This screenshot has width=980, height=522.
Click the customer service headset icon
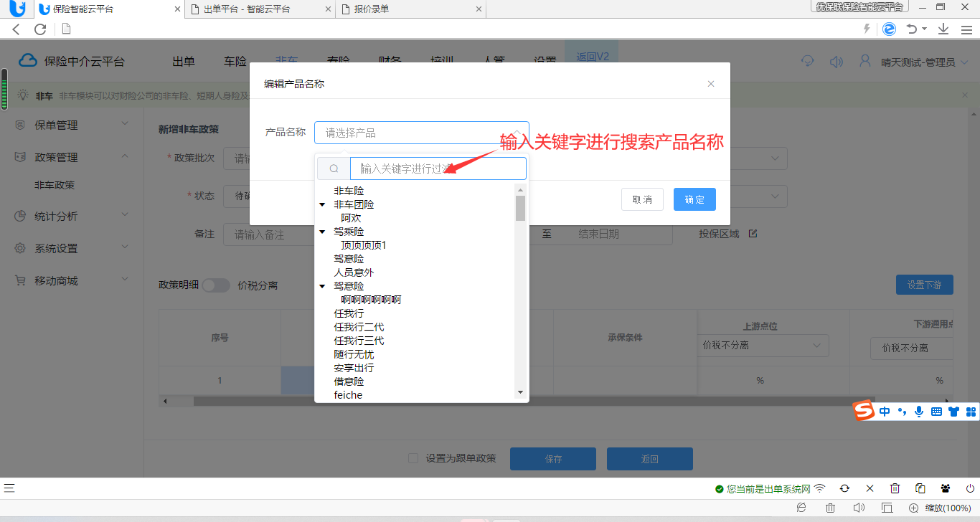tap(808, 62)
